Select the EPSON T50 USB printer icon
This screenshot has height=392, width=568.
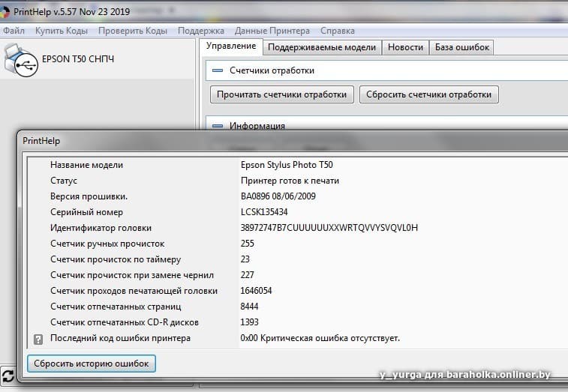[21, 61]
